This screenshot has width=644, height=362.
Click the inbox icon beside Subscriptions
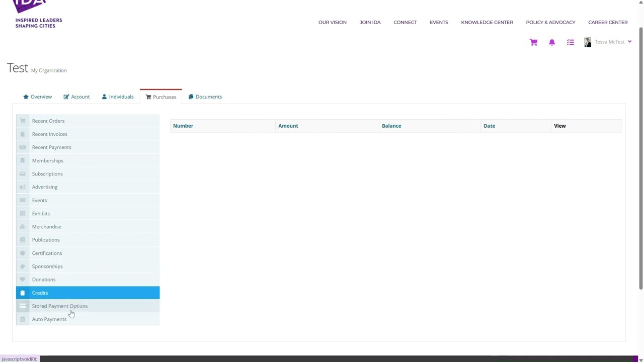point(22,174)
